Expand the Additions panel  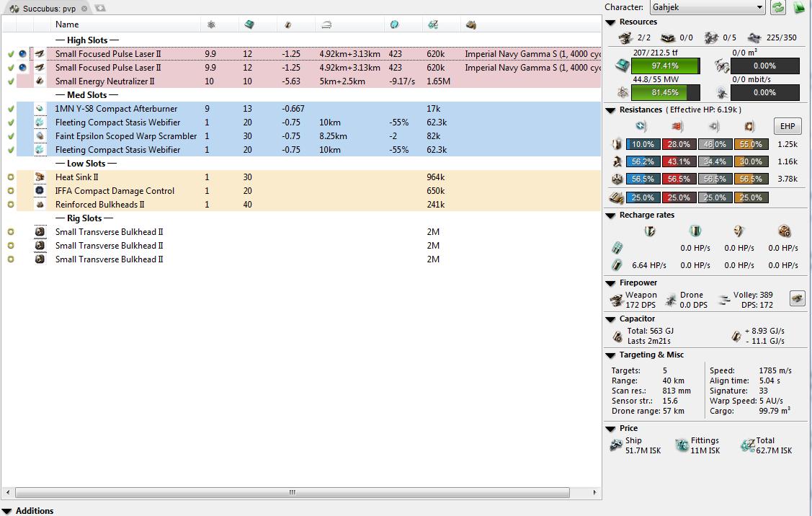pos(6,512)
